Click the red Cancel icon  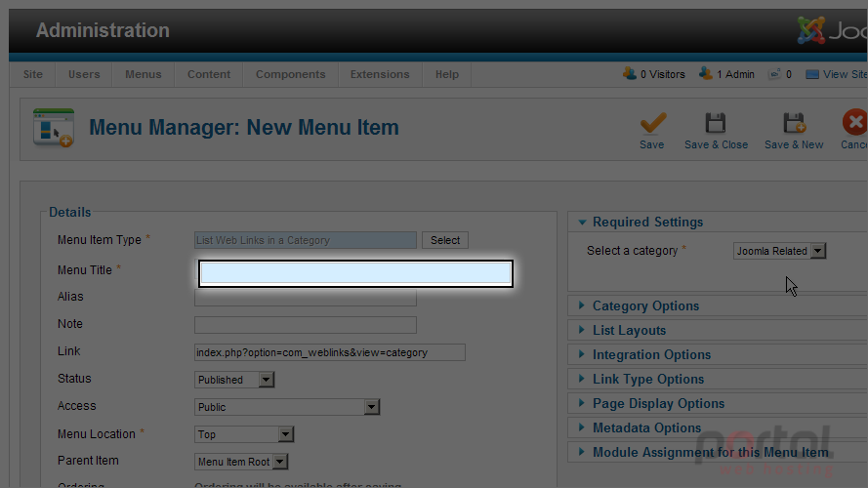pyautogui.click(x=854, y=122)
